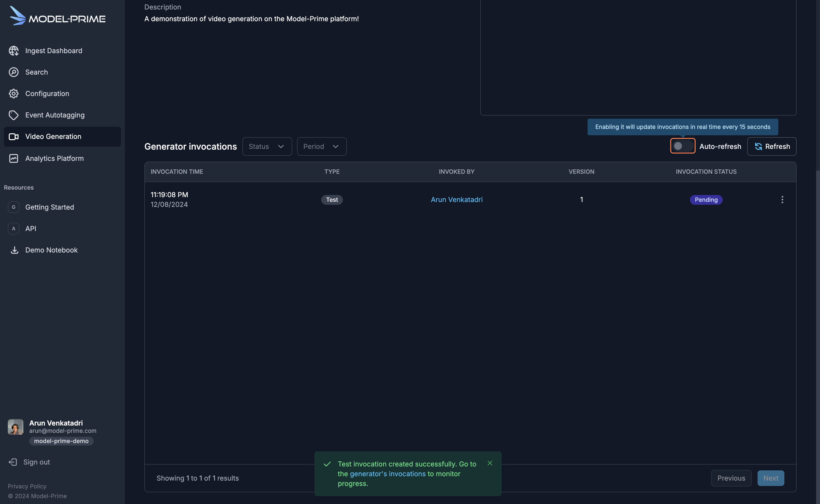Click the INVOCATION STATUS column header
Image resolution: width=820 pixels, height=504 pixels.
[x=706, y=172]
